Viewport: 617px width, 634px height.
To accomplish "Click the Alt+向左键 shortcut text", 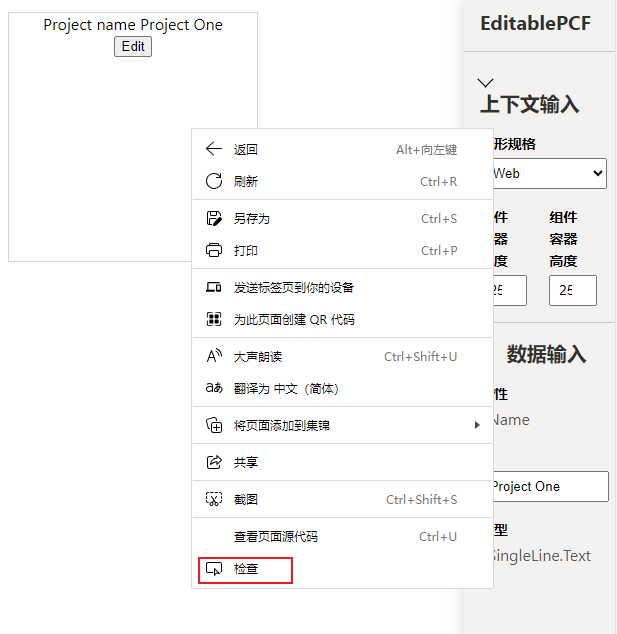I will [427, 150].
